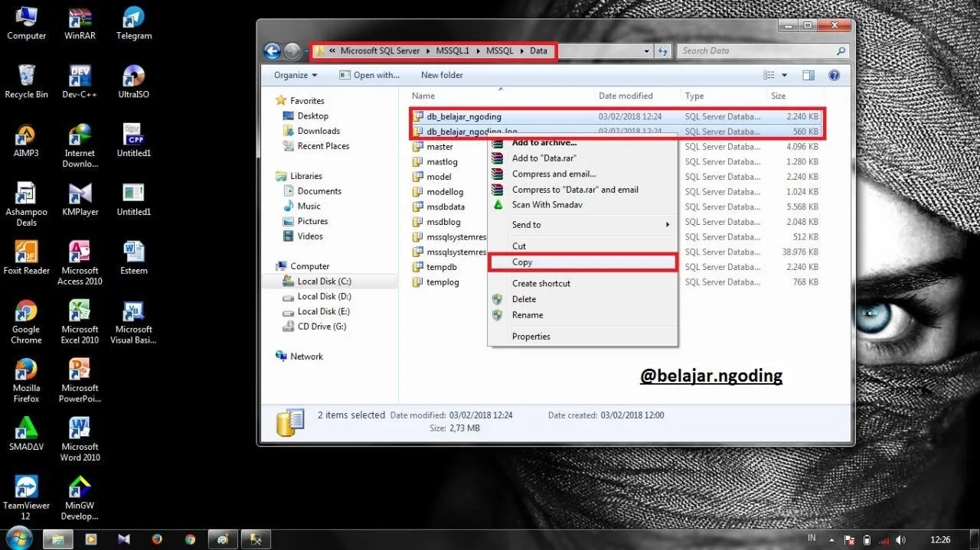Open the Computer desktop icon
The width and height of the screenshot is (980, 550).
26,23
